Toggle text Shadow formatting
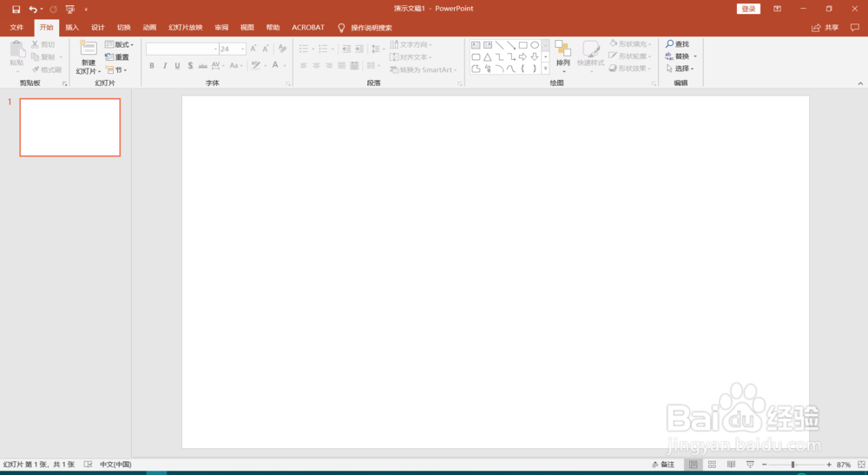The width and height of the screenshot is (868, 475). 190,65
